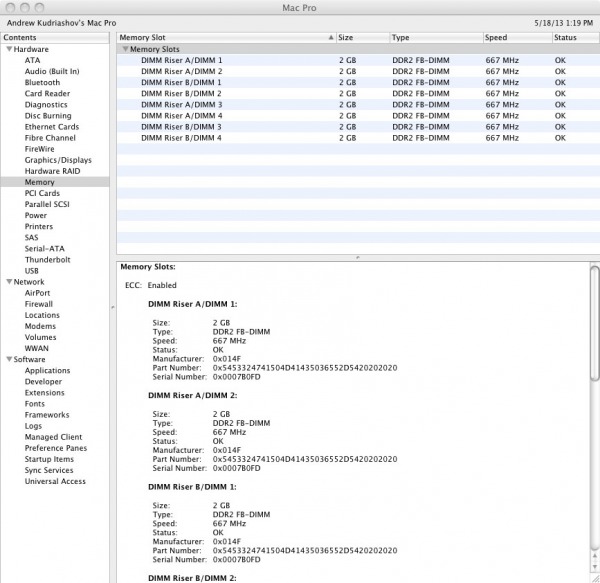Screen dimensions: 600x583
Task: Select Firewall under Network
Action: 39,304
